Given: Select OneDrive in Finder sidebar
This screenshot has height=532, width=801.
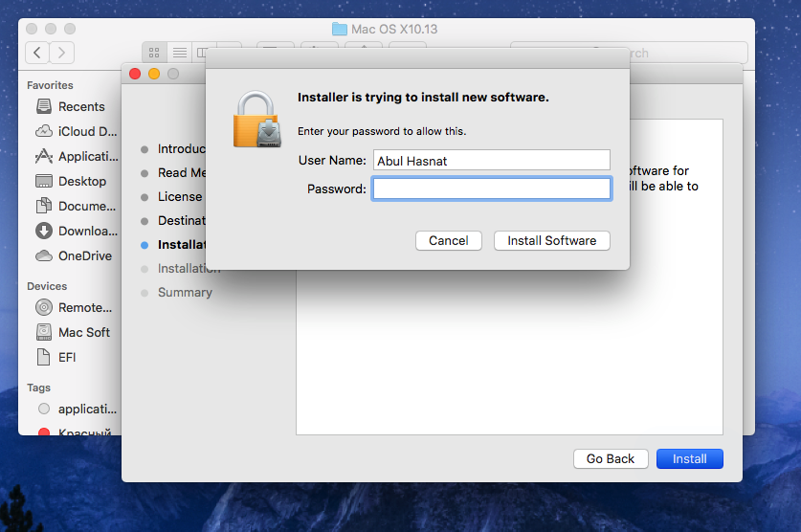Looking at the screenshot, I should coord(73,255).
